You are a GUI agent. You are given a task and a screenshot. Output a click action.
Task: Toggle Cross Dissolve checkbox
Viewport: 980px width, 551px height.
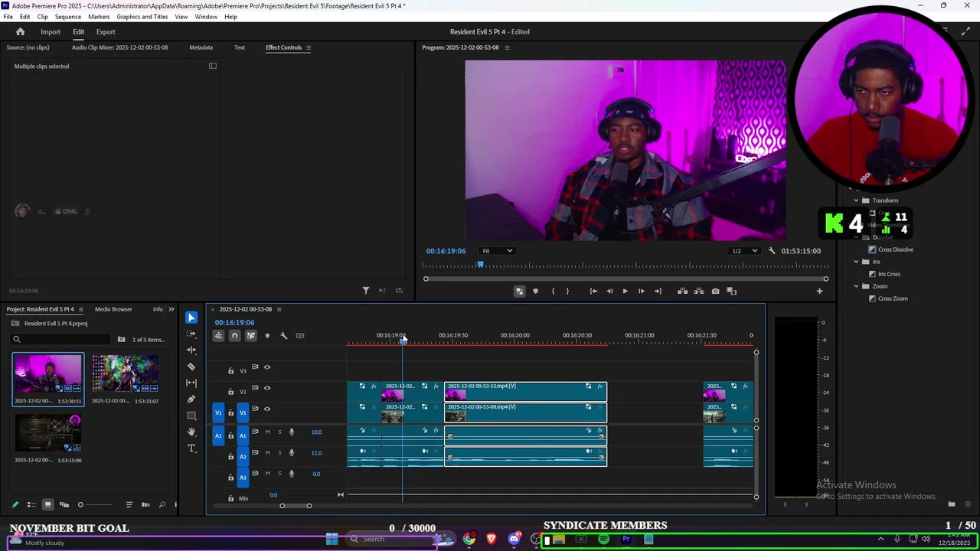click(x=872, y=249)
